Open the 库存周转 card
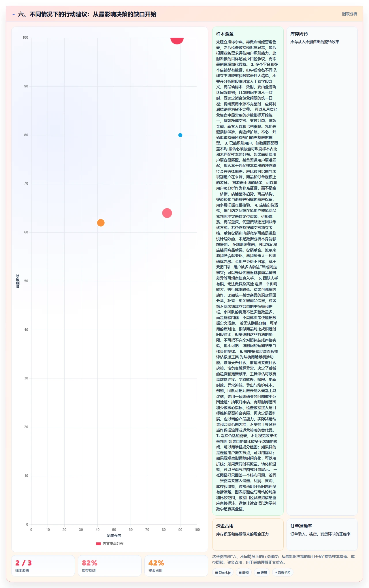The width and height of the screenshot is (369, 588). (x=322, y=271)
